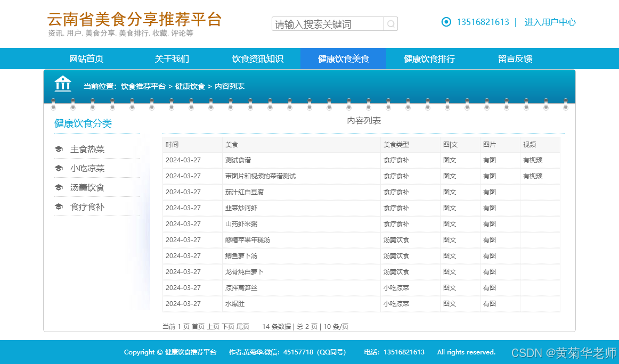
Task: Click the search magnifier icon
Action: click(x=391, y=23)
